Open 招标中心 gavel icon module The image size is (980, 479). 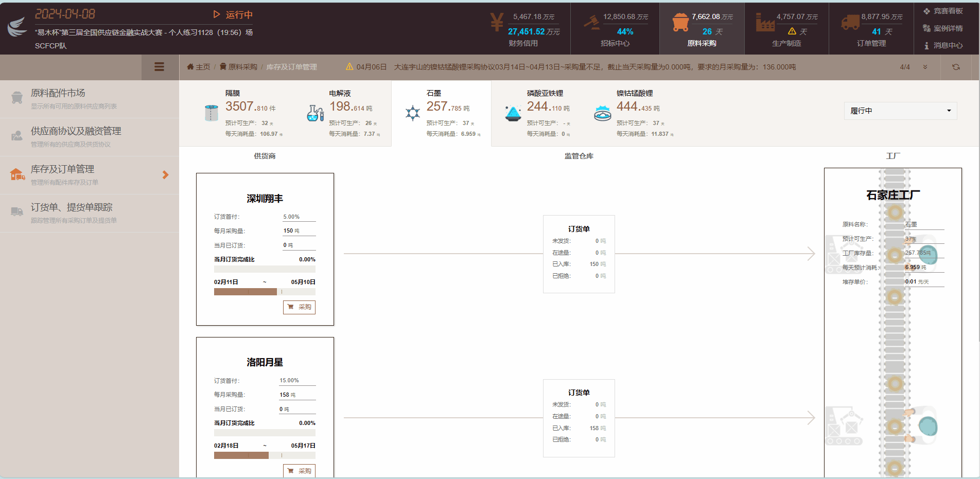[x=591, y=23]
